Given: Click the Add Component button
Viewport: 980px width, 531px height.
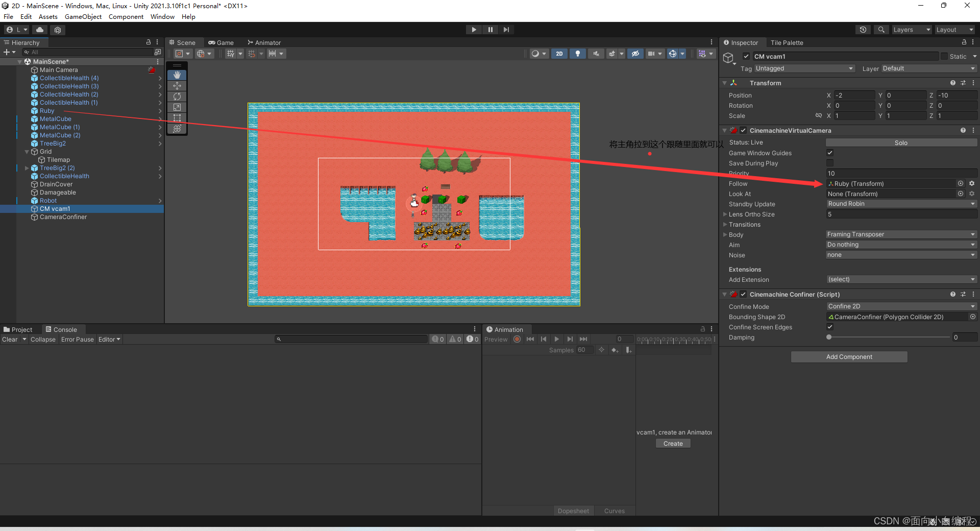Looking at the screenshot, I should click(x=849, y=357).
